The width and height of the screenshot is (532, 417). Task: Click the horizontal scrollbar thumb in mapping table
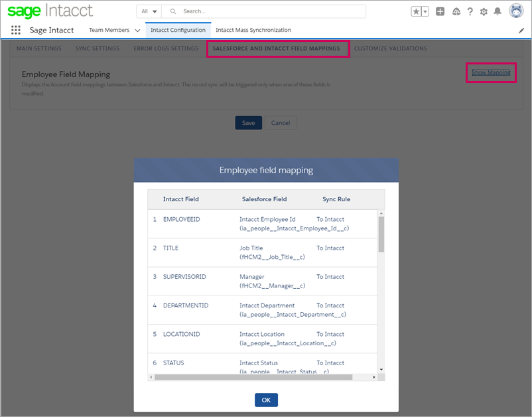(x=253, y=377)
